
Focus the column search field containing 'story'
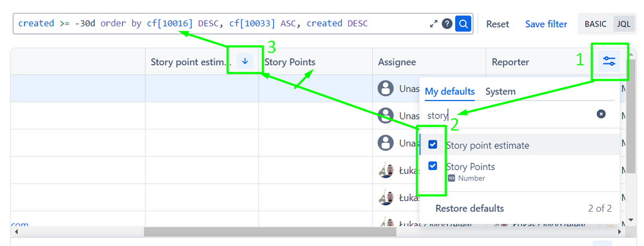pyautogui.click(x=509, y=115)
